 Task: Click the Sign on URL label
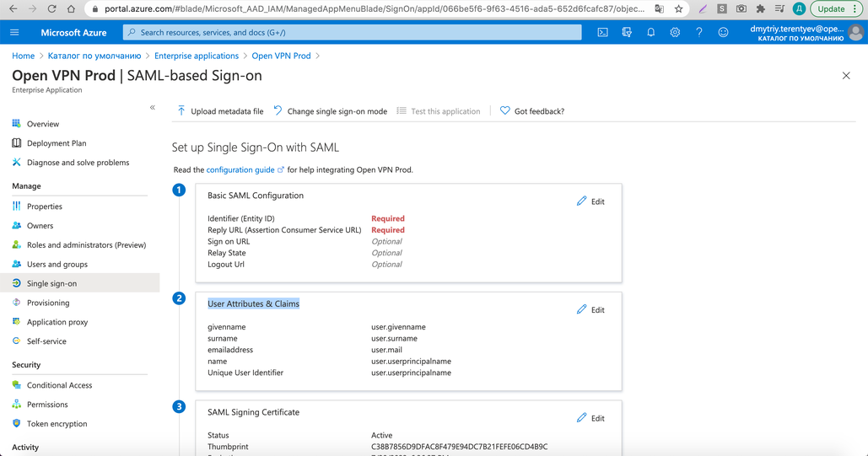[229, 242]
